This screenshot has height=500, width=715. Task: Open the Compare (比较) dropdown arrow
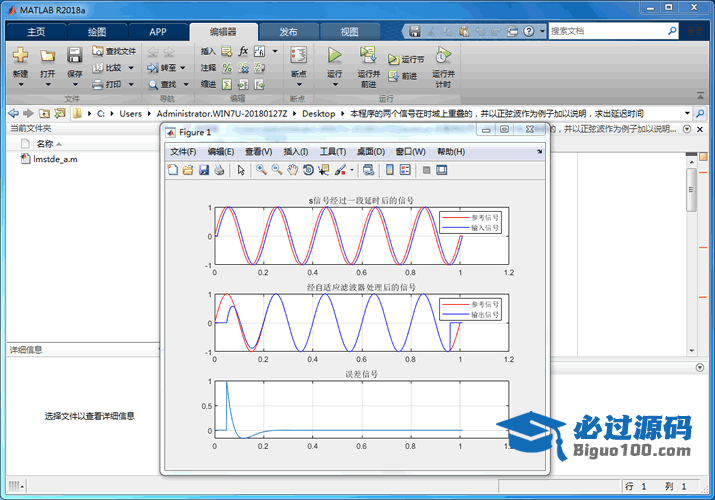point(131,68)
